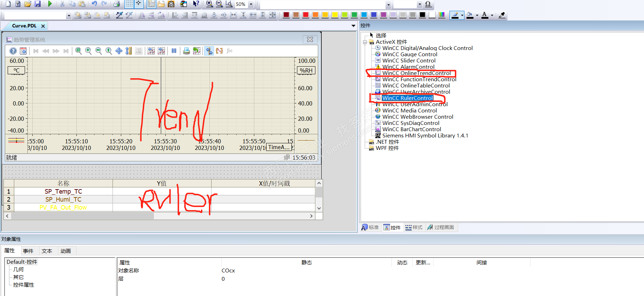This screenshot has height=296, width=644.
Task: Pick the black color swatch
Action: pos(422,15)
